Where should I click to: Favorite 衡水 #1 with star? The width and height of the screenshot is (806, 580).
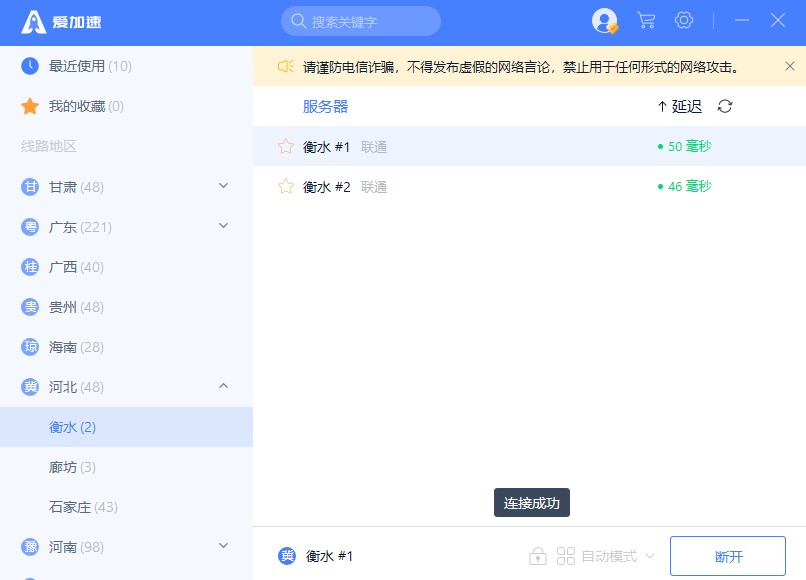point(285,146)
